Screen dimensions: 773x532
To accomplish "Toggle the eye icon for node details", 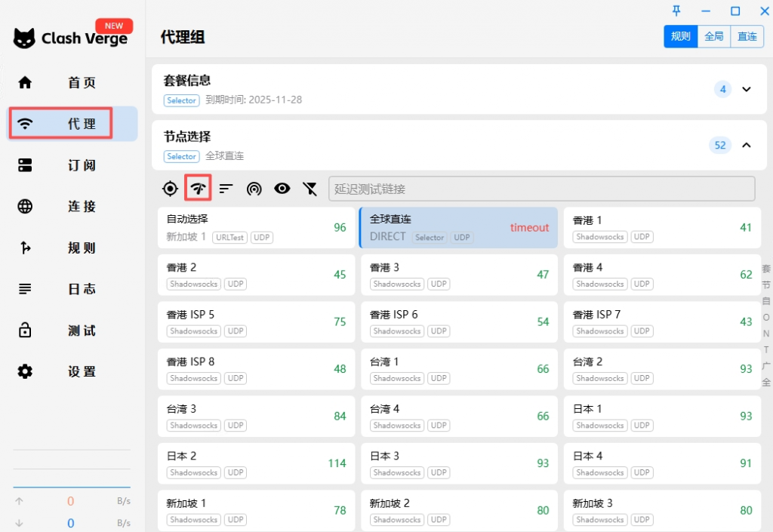I will coord(282,189).
